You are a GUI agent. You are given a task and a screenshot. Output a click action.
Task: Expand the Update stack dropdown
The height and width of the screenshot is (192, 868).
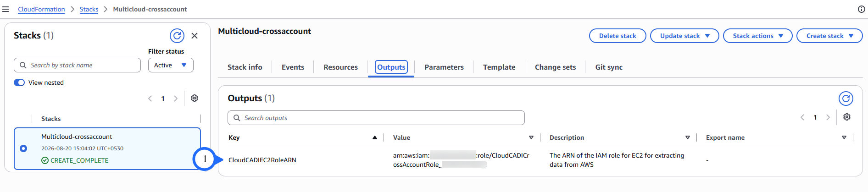(x=684, y=36)
